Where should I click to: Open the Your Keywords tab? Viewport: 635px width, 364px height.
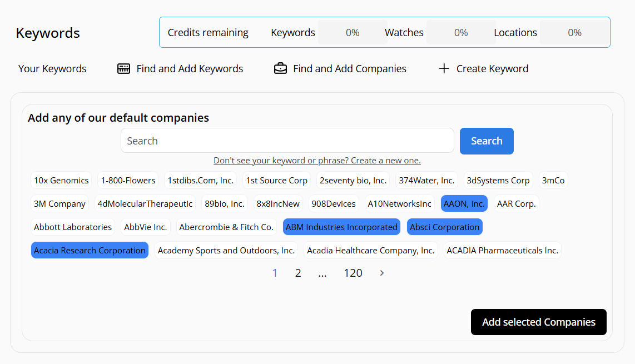tap(52, 69)
